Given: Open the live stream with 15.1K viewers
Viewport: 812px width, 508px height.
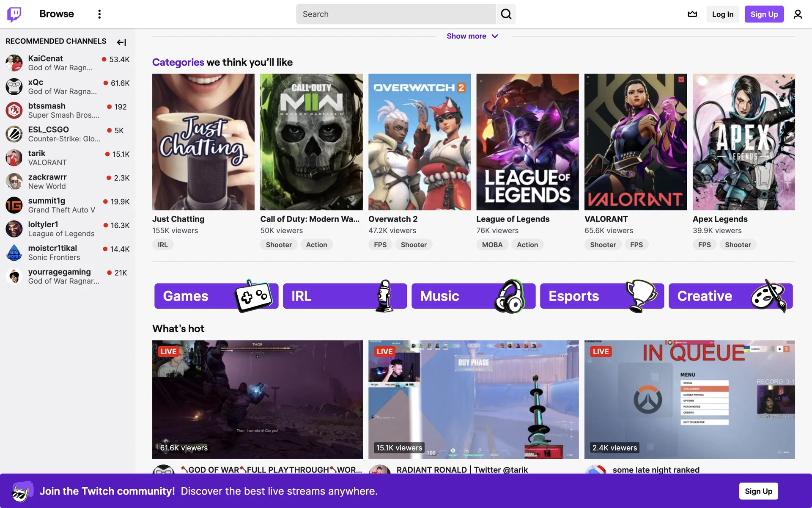Looking at the screenshot, I should point(473,399).
